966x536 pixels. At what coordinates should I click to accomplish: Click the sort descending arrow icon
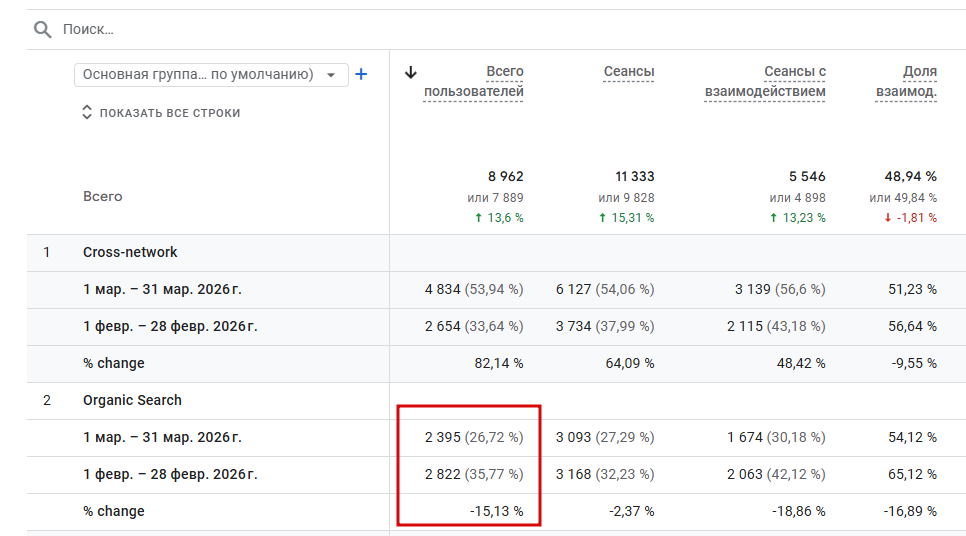click(x=410, y=72)
